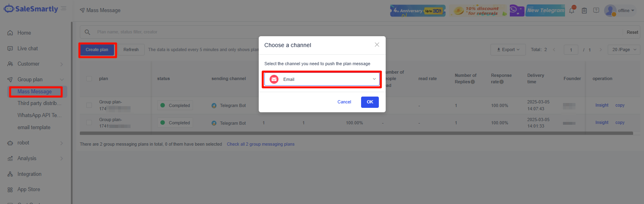Image resolution: width=644 pixels, height=204 pixels.
Task: Click the search magnifier icon
Action: tap(87, 32)
